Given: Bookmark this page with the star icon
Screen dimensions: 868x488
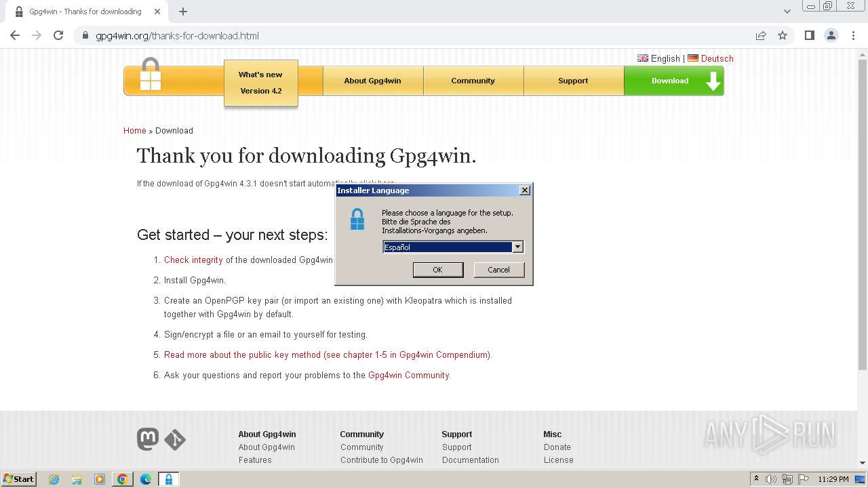Looking at the screenshot, I should click(783, 36).
